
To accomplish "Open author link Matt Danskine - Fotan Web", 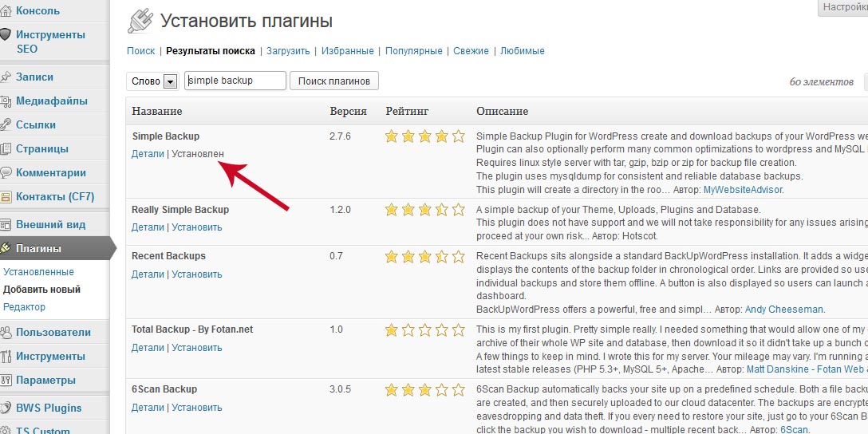I will point(807,369).
